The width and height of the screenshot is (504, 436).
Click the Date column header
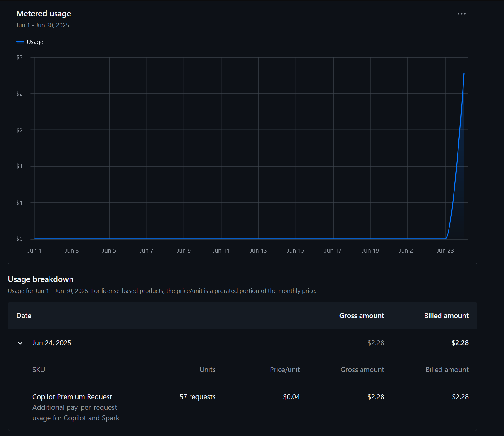tap(24, 316)
